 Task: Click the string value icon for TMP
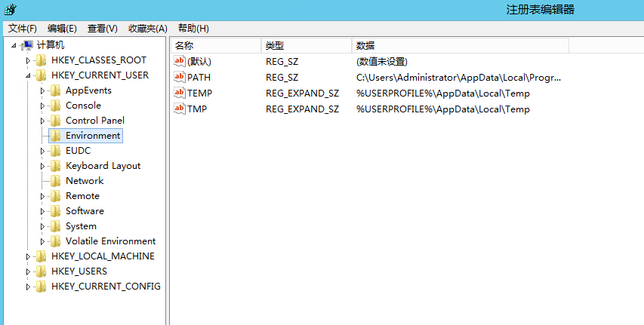(180, 109)
